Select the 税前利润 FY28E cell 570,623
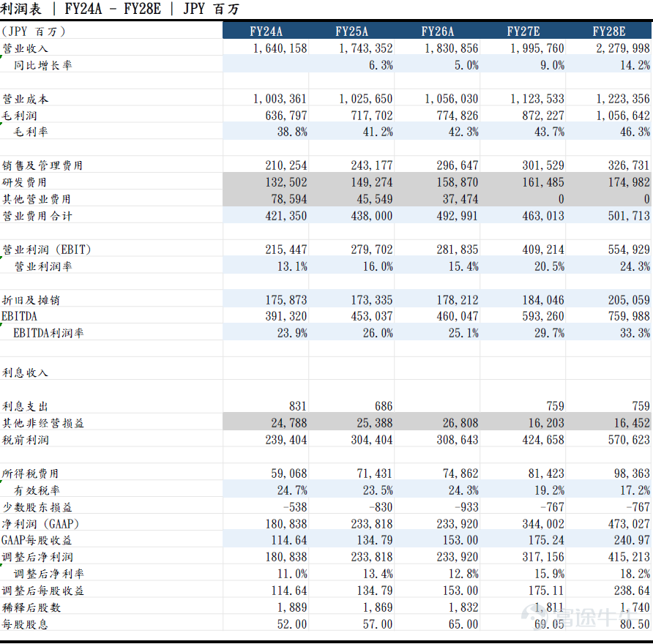 (x=629, y=440)
